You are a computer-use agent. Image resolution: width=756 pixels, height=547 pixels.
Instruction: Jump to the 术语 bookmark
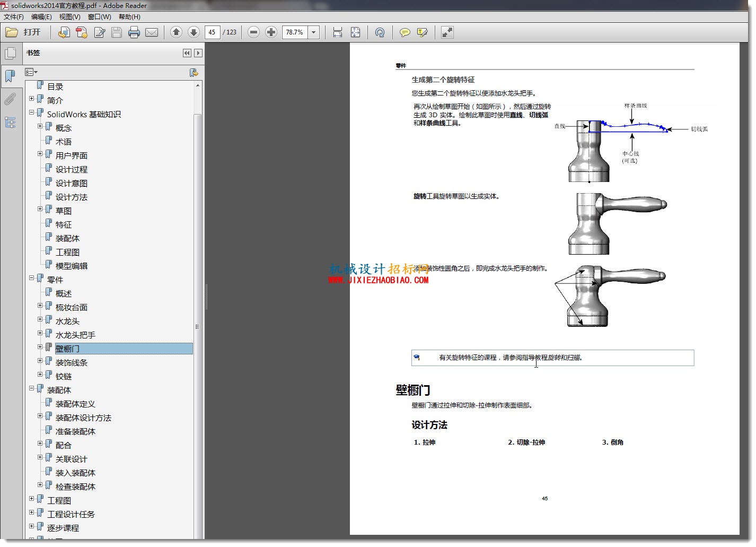[64, 142]
